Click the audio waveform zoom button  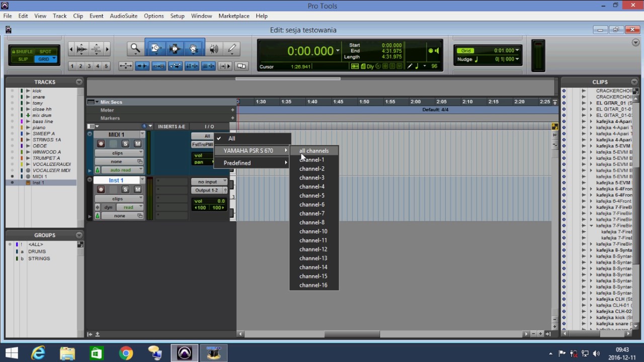click(82, 49)
